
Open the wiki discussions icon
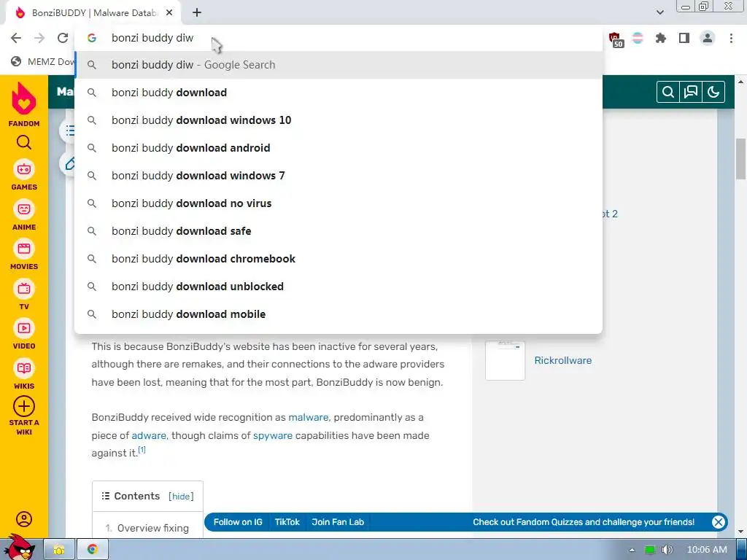691,92
